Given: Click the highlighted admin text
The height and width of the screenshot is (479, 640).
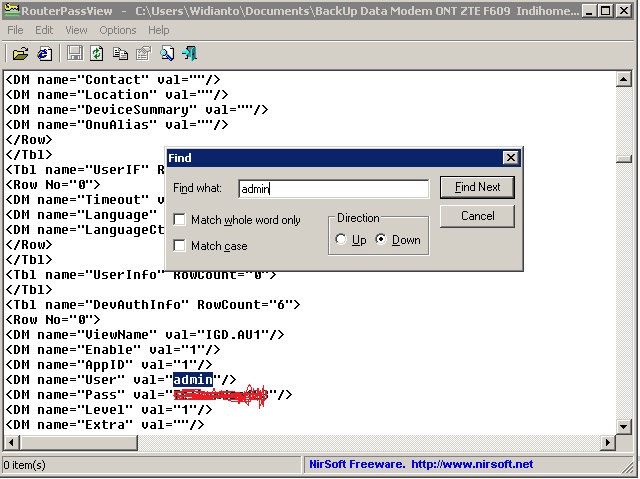Looking at the screenshot, I should [x=193, y=379].
